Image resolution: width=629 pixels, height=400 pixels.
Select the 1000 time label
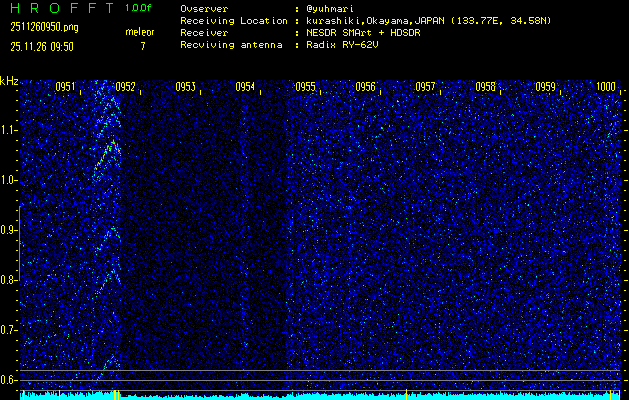[606, 87]
